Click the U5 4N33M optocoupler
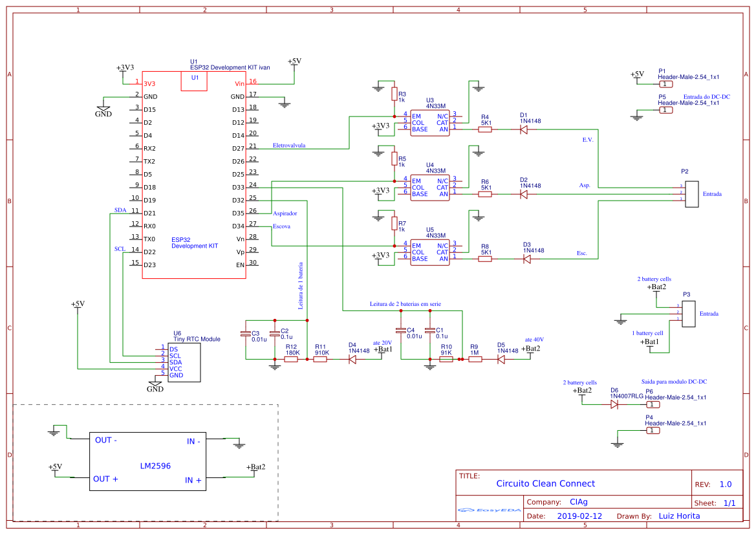Viewport: 756px width, 535px height. click(x=429, y=252)
